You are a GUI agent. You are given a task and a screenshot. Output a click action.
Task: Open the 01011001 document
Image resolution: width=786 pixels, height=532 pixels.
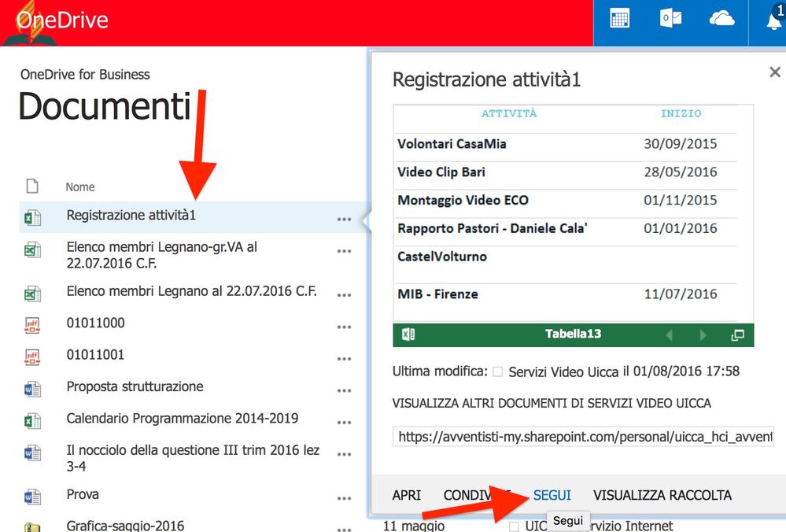click(x=95, y=355)
